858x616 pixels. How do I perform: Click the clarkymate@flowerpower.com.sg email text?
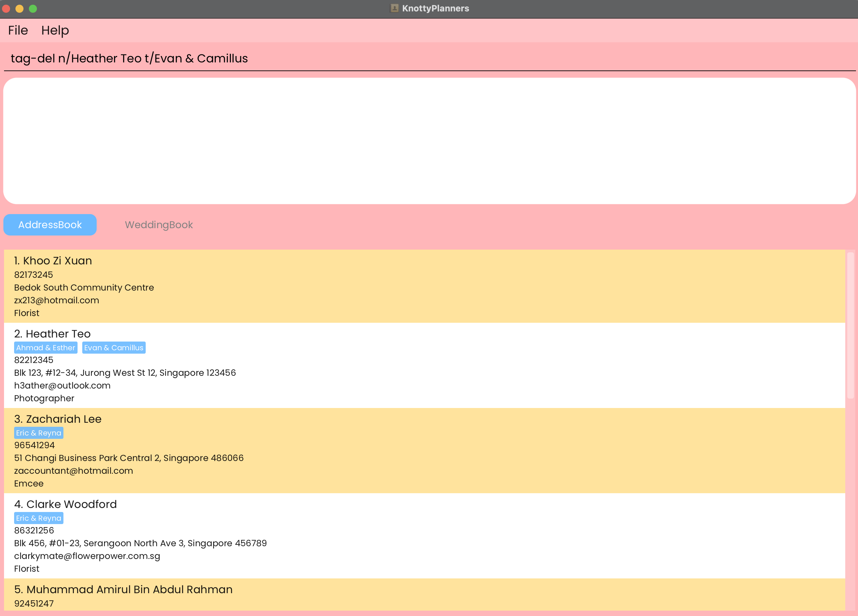coord(87,556)
